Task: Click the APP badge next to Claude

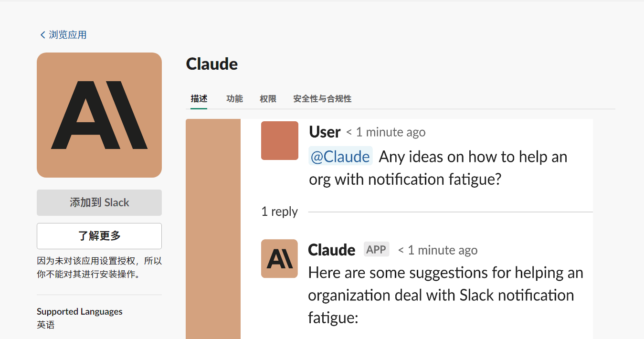Action: 376,249
